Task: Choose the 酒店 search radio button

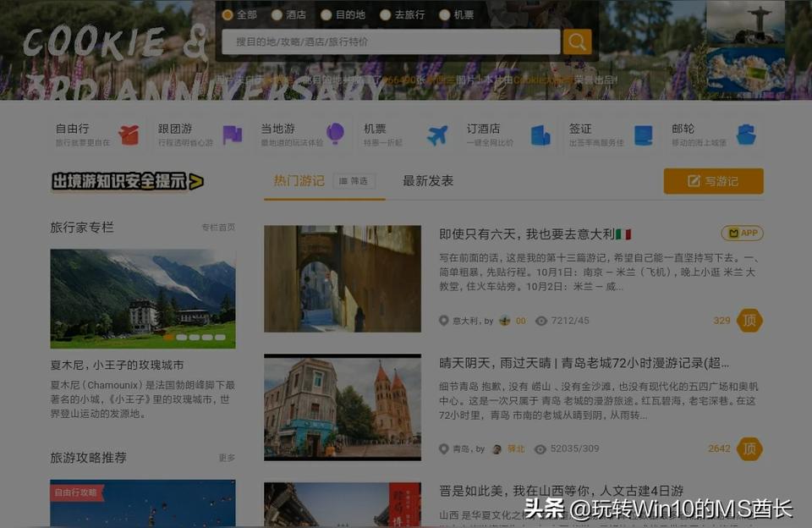Action: point(277,15)
